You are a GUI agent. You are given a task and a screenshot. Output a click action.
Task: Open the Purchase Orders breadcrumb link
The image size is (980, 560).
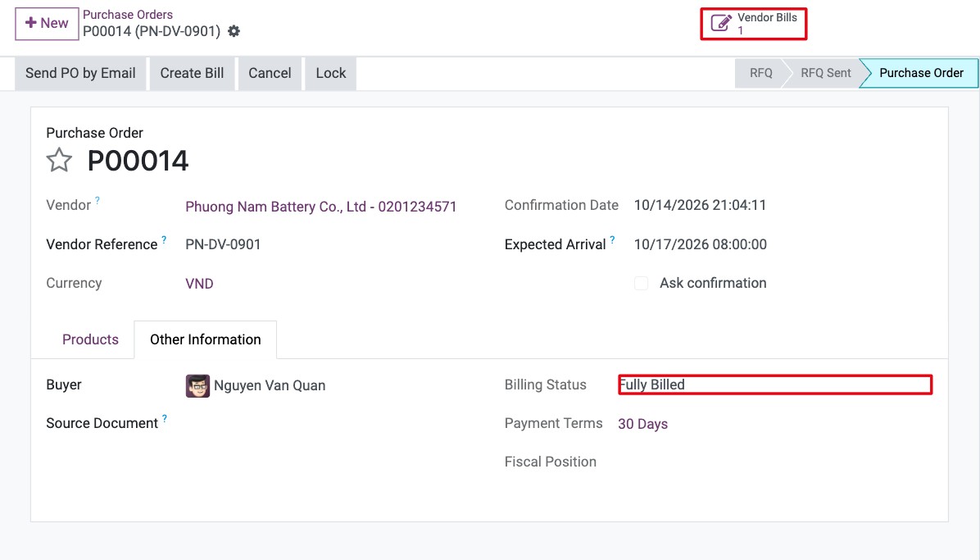click(128, 15)
